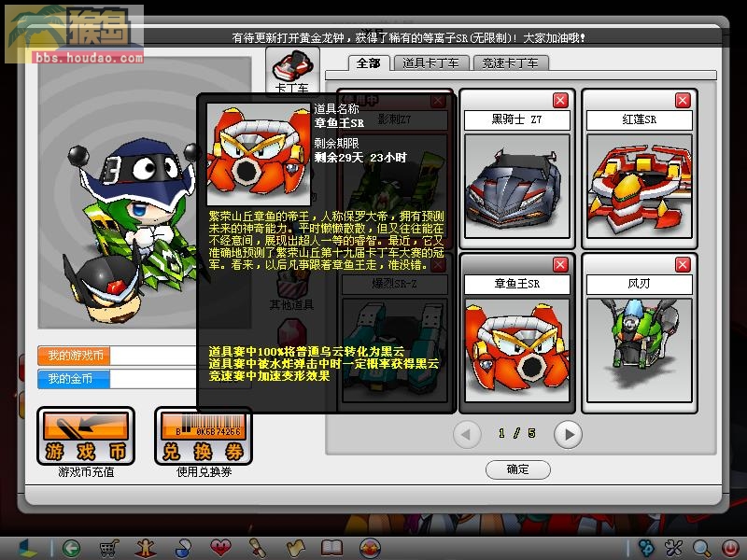
Task: Open 兑换券 voucher redemption button
Action: point(204,436)
